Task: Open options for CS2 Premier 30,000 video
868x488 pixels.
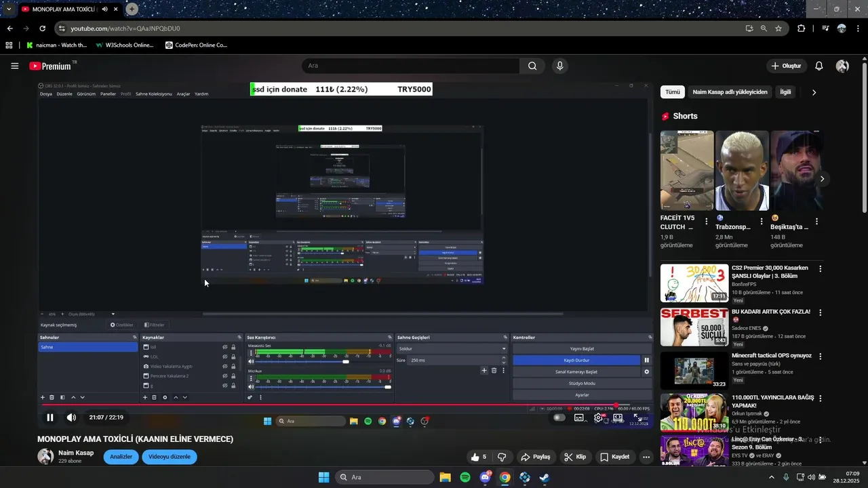Action: [821, 269]
